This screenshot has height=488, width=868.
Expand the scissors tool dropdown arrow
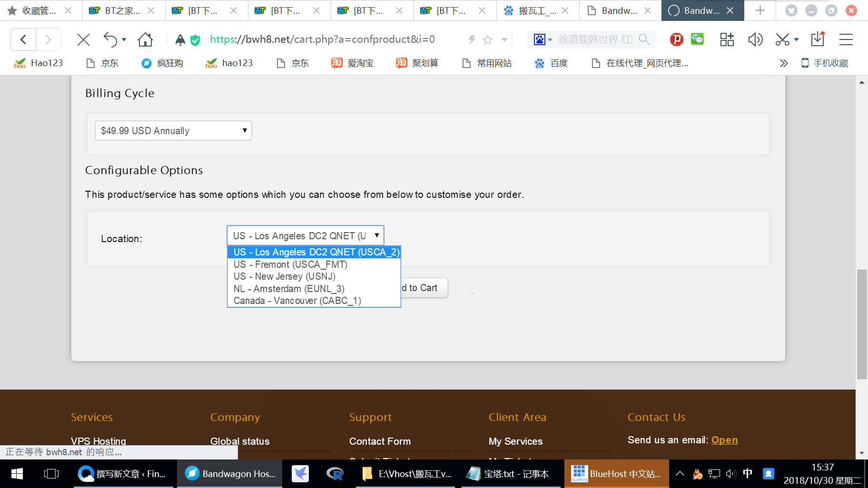click(x=796, y=39)
